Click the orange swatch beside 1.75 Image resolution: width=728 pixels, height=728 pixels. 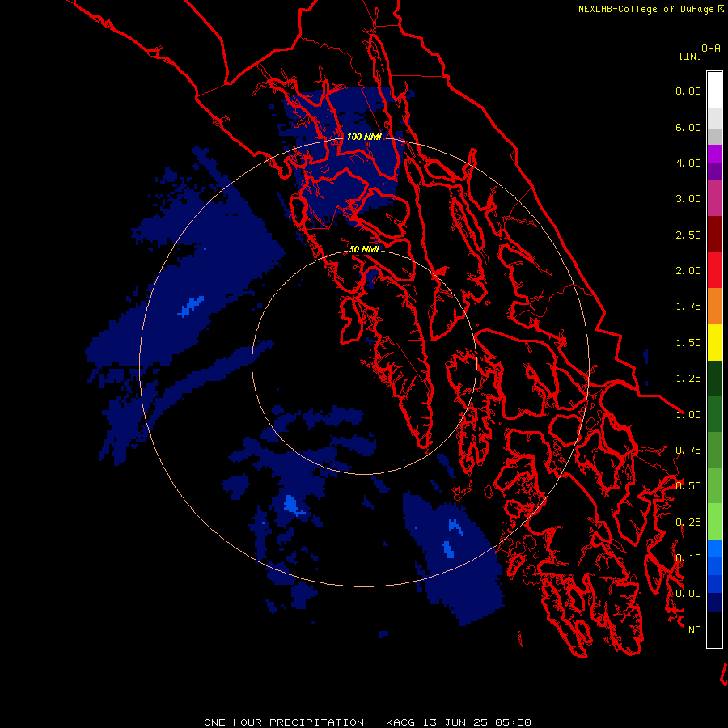click(x=714, y=307)
